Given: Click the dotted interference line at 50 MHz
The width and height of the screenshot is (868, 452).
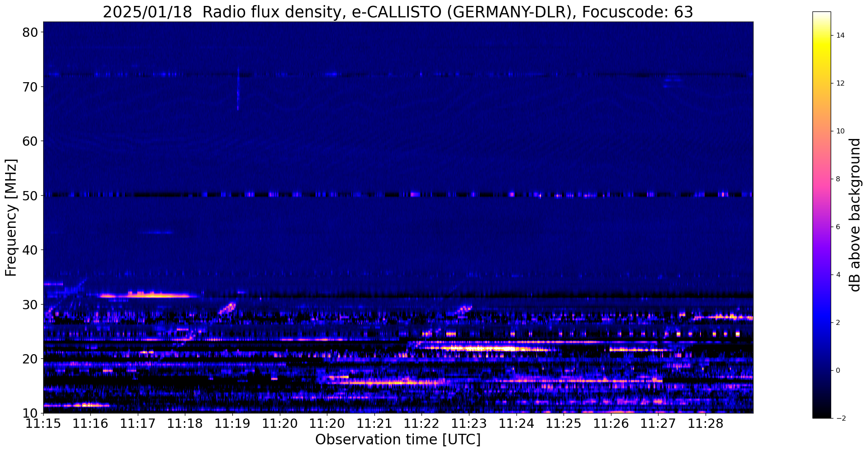Looking at the screenshot, I should pos(398,195).
